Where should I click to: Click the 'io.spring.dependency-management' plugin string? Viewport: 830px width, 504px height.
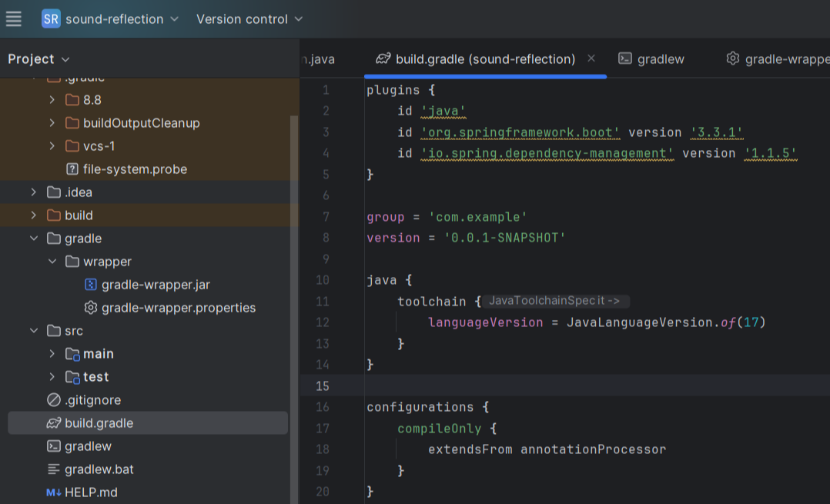[x=547, y=153]
